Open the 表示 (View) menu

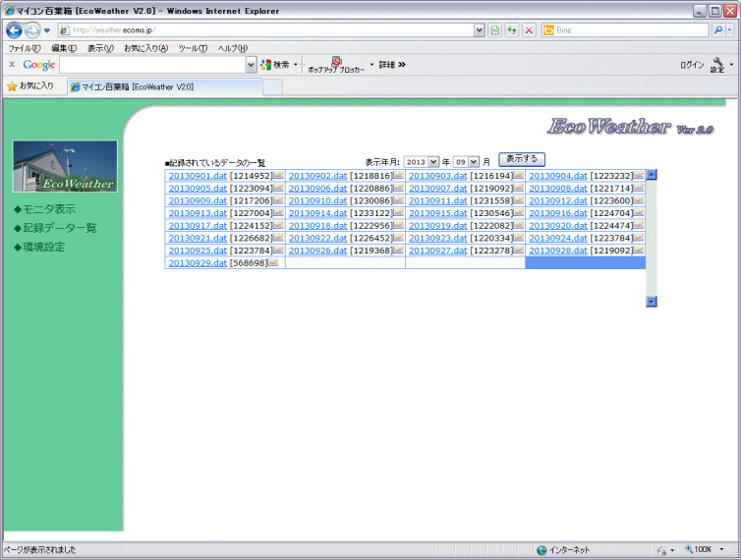click(x=100, y=48)
